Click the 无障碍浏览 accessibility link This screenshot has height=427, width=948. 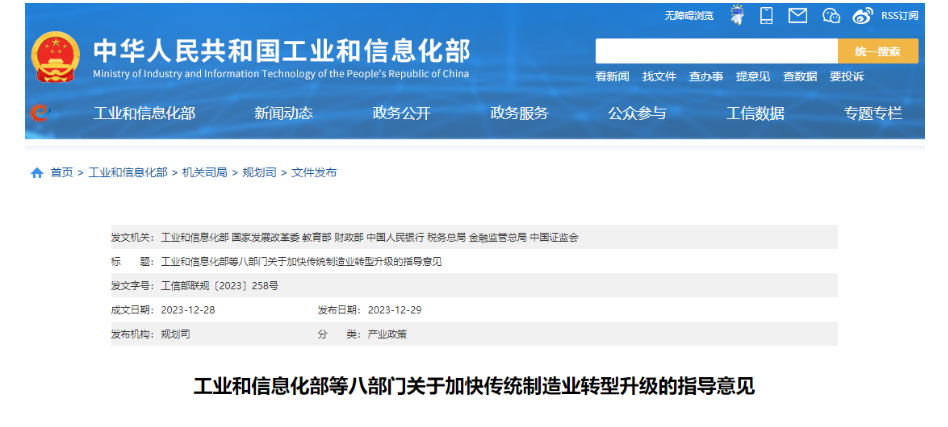pyautogui.click(x=689, y=15)
